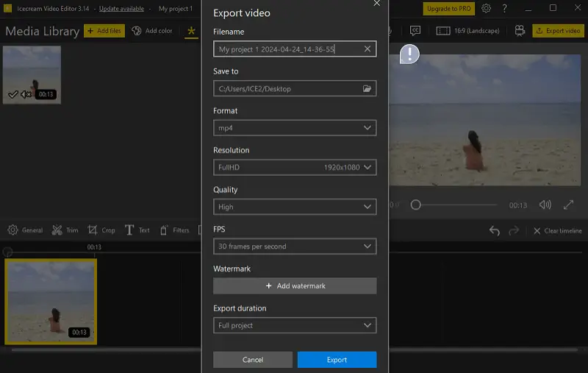588x373 pixels.
Task: Click the blue Export button
Action: 337,360
